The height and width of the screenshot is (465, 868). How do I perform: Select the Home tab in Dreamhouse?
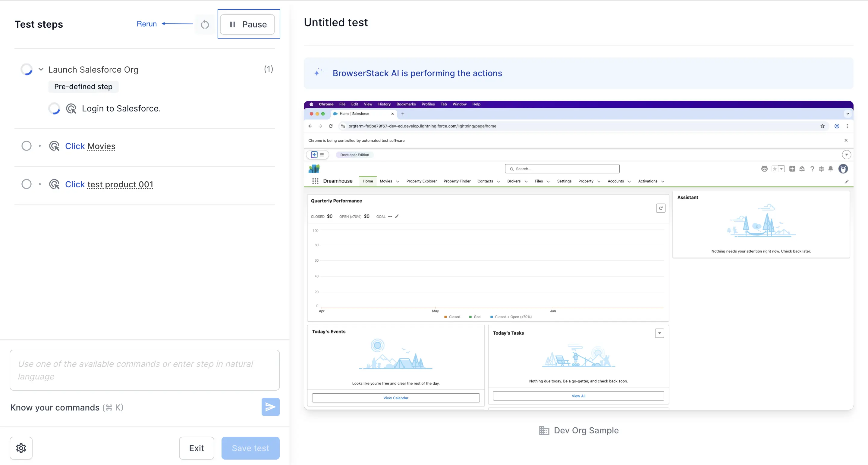coord(368,181)
